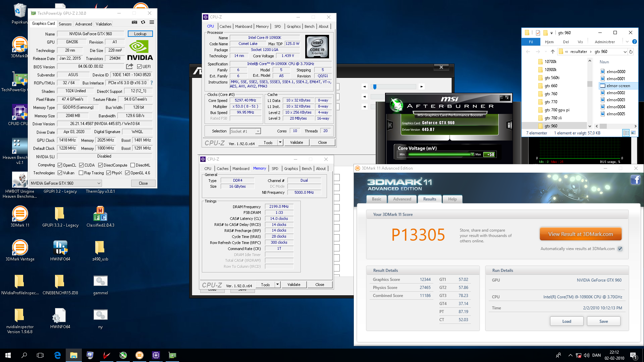Screen dimensions: 644x362
Task: Click Load button in 3DMark 11
Action: tap(567, 321)
